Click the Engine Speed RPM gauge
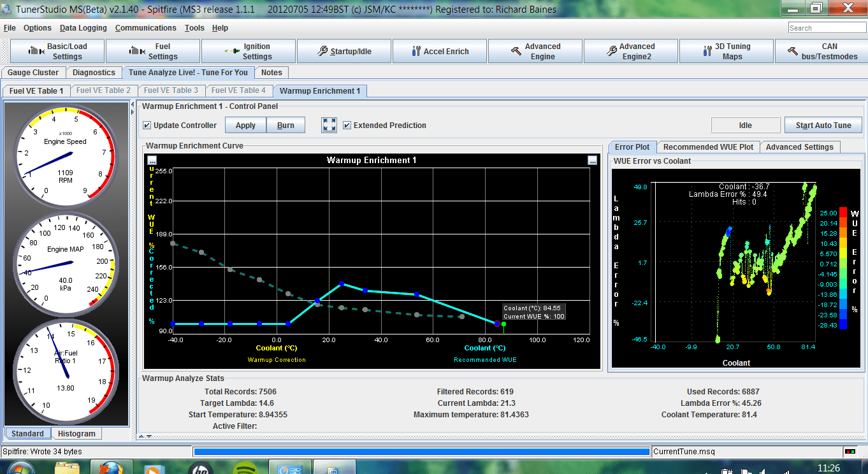The height and width of the screenshot is (474, 868). point(66,157)
